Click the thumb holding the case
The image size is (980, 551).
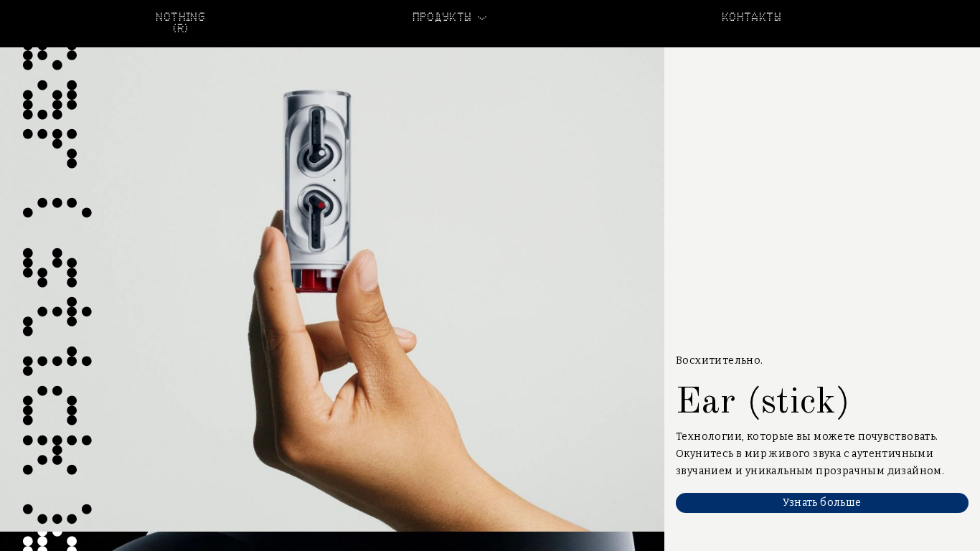pos(367,271)
